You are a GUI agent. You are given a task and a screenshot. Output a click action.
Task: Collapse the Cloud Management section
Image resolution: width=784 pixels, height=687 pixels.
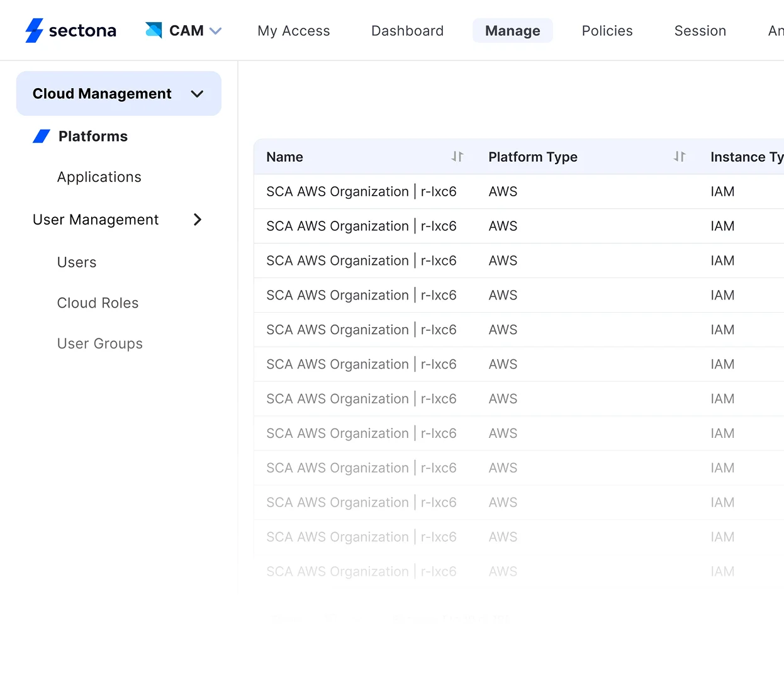[198, 93]
